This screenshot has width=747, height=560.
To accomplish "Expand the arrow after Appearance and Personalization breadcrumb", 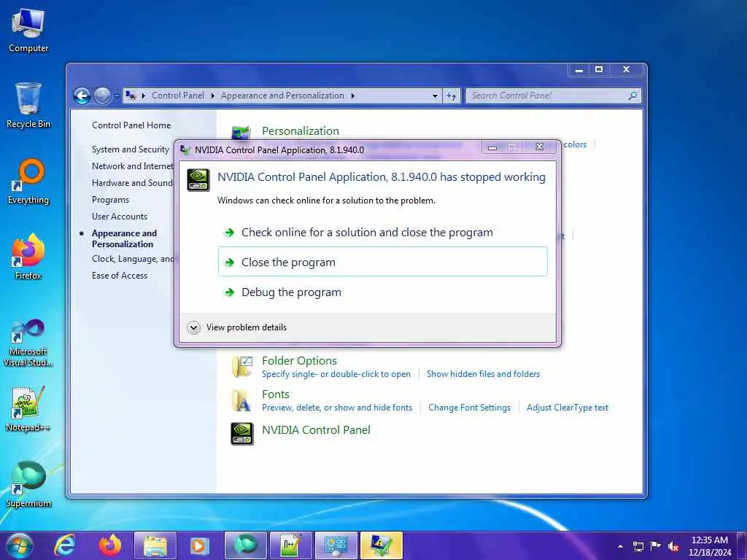I will click(x=353, y=96).
